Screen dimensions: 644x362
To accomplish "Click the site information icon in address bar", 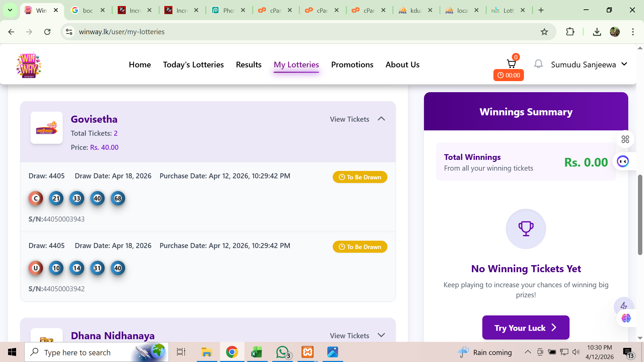I will (69, 32).
